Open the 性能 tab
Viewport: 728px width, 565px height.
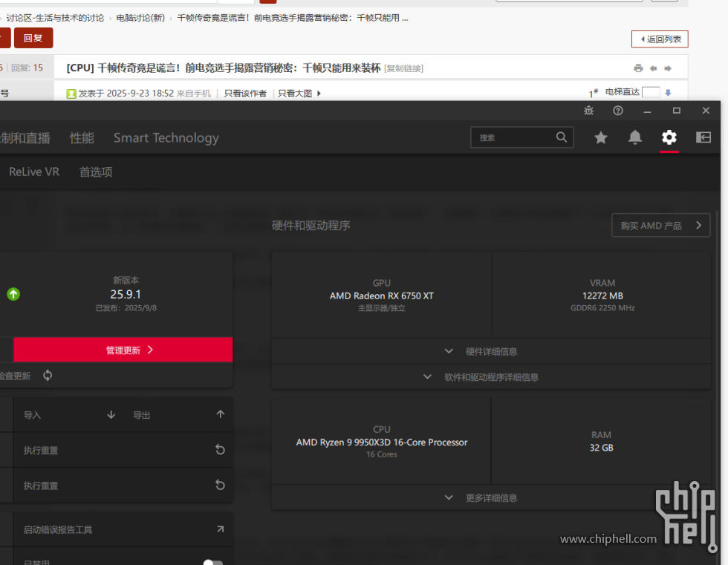(82, 138)
